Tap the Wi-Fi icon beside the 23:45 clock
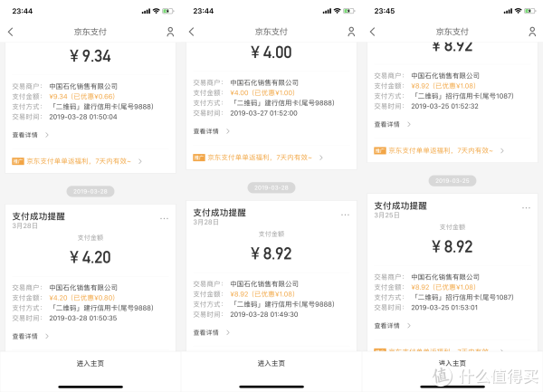The height and width of the screenshot is (392, 543). pyautogui.click(x=518, y=11)
